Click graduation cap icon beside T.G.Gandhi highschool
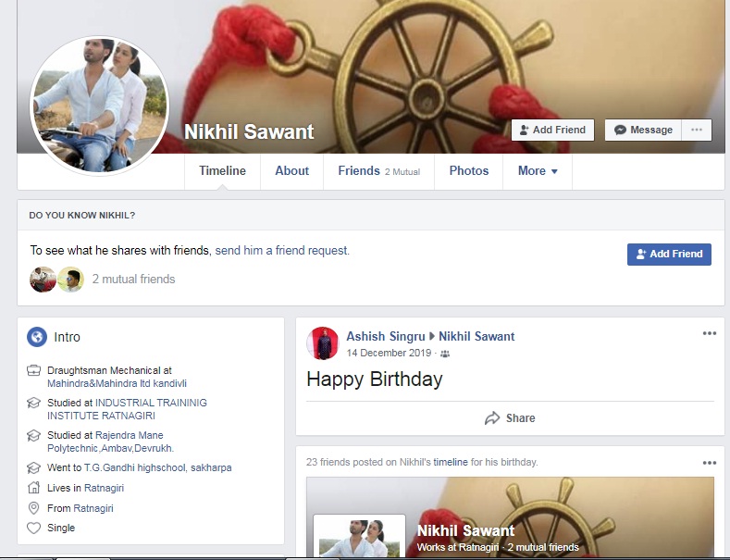The width and height of the screenshot is (730, 560). point(33,467)
